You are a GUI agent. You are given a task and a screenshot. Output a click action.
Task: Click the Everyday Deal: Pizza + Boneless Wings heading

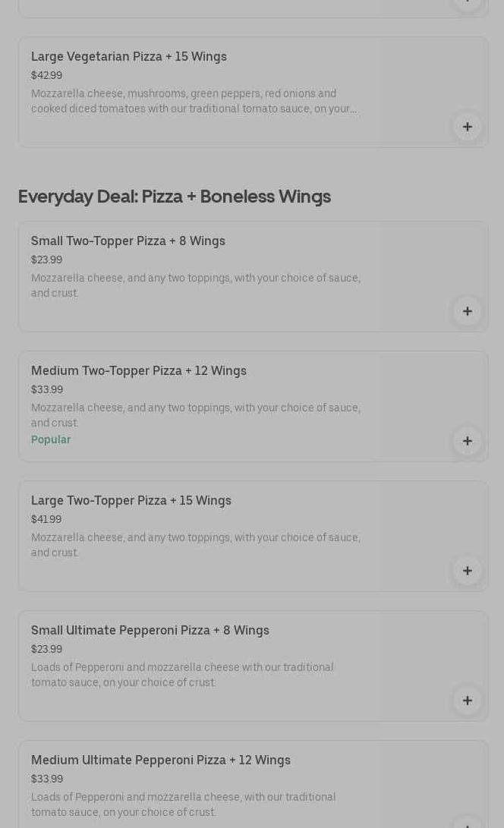click(175, 197)
